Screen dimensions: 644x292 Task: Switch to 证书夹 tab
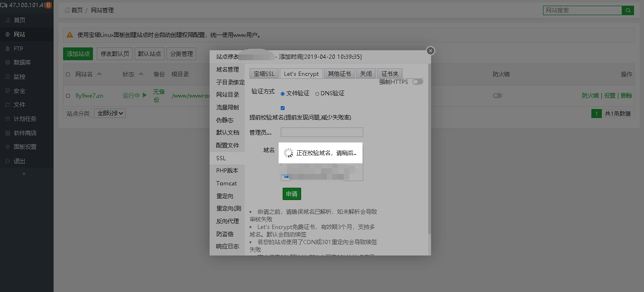click(390, 73)
